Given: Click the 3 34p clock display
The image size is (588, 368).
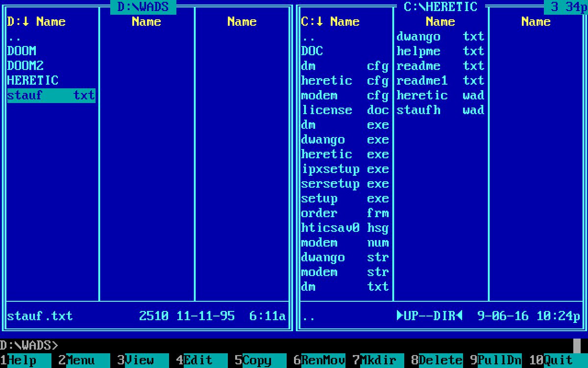Looking at the screenshot, I should coord(566,7).
